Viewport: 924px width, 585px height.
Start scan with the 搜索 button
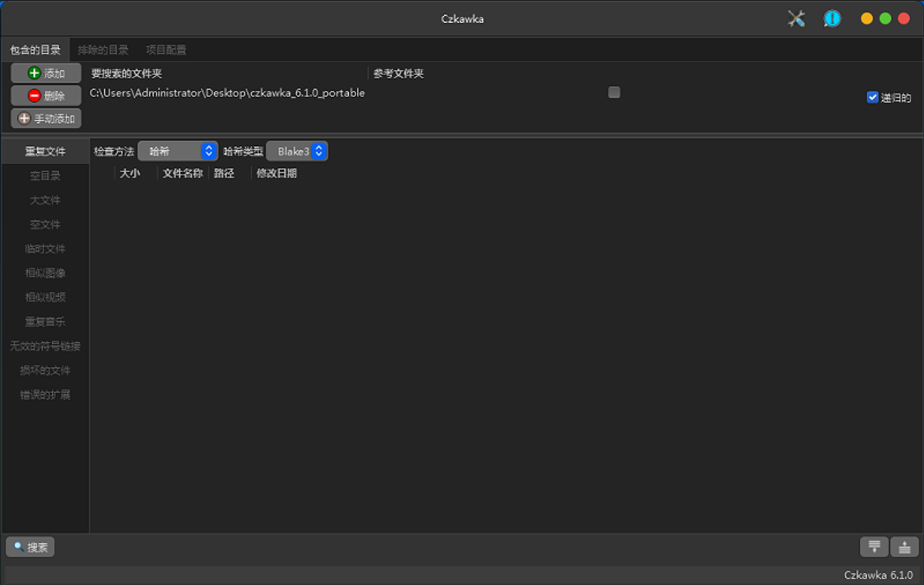click(30, 547)
